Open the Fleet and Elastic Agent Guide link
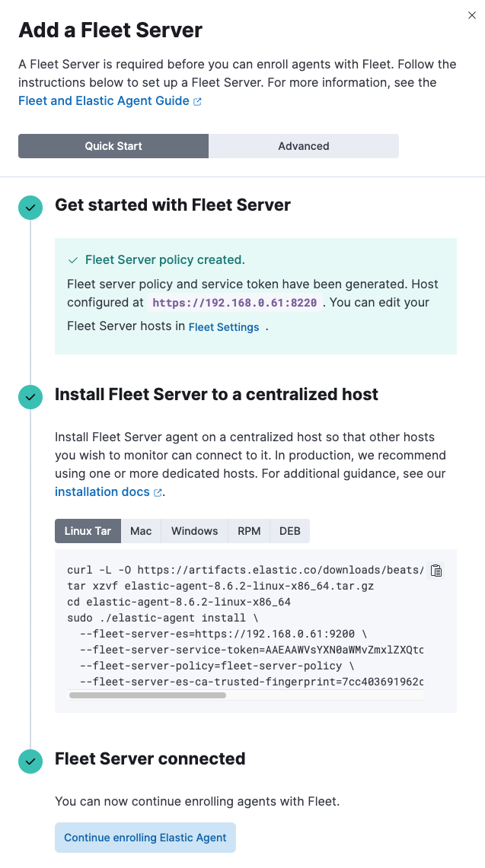The image size is (485, 868). [x=104, y=100]
